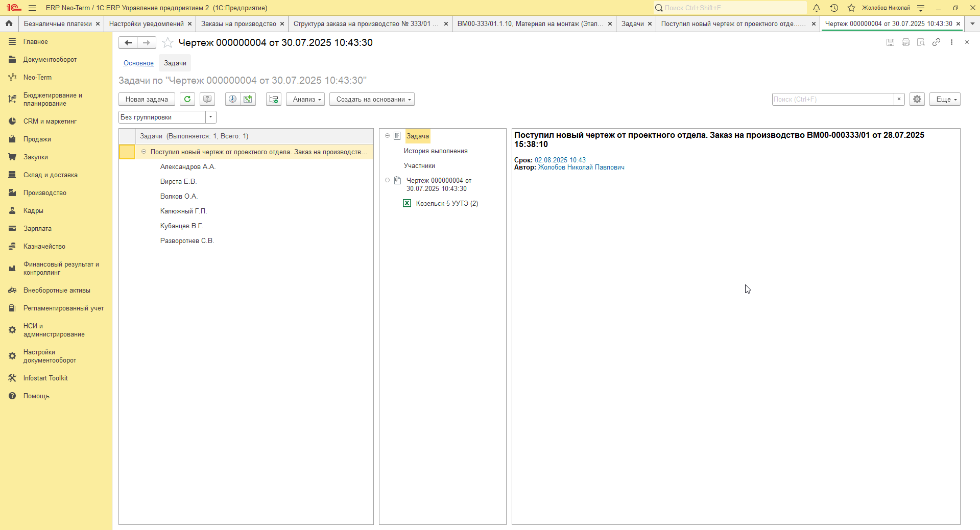The image size is (980, 530).
Task: Click the save diskette icon for the document
Action: (890, 42)
